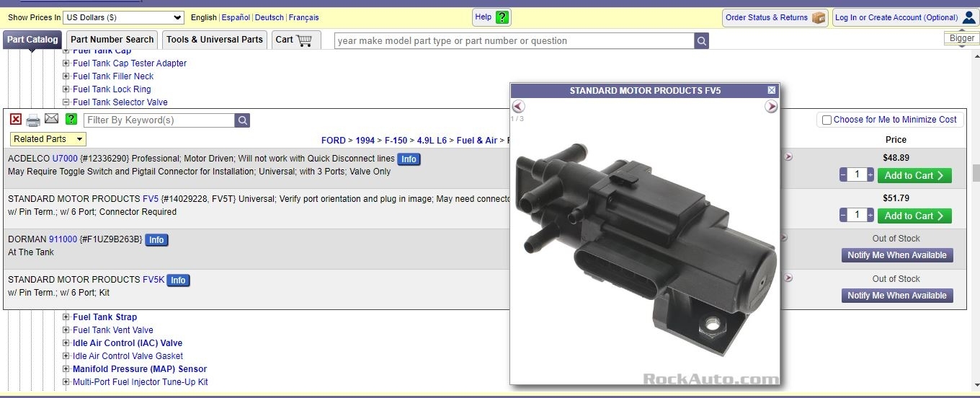980x398 pixels.
Task: Decrease quantity for the $51.79 FV5 part
Action: click(x=843, y=215)
